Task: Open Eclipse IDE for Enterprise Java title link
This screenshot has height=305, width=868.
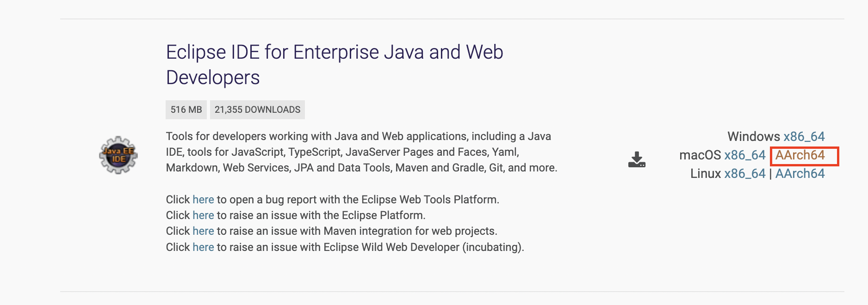Action: click(x=335, y=65)
